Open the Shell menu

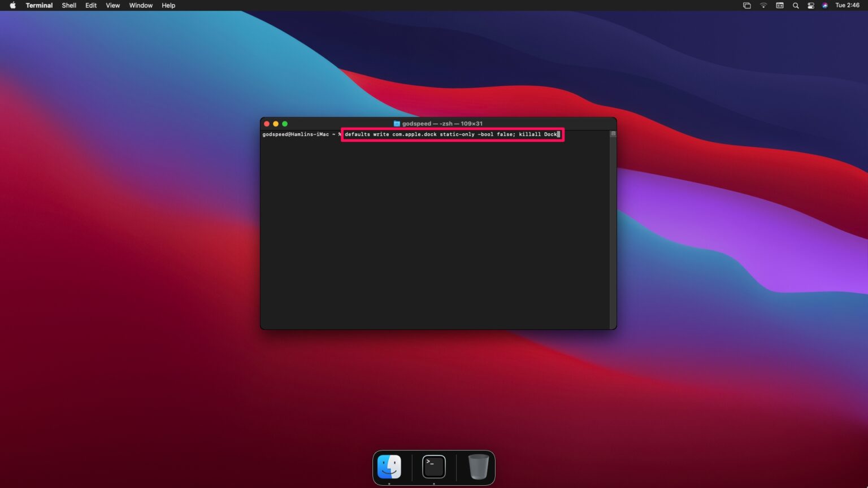69,5
